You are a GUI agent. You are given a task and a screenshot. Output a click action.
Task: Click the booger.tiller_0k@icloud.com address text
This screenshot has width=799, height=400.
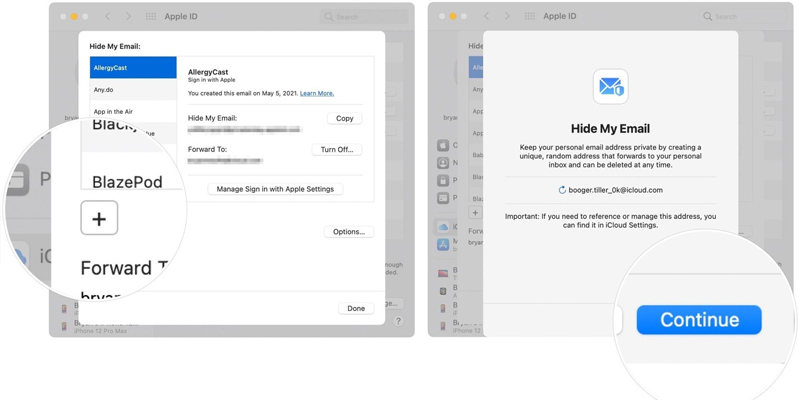click(x=616, y=190)
